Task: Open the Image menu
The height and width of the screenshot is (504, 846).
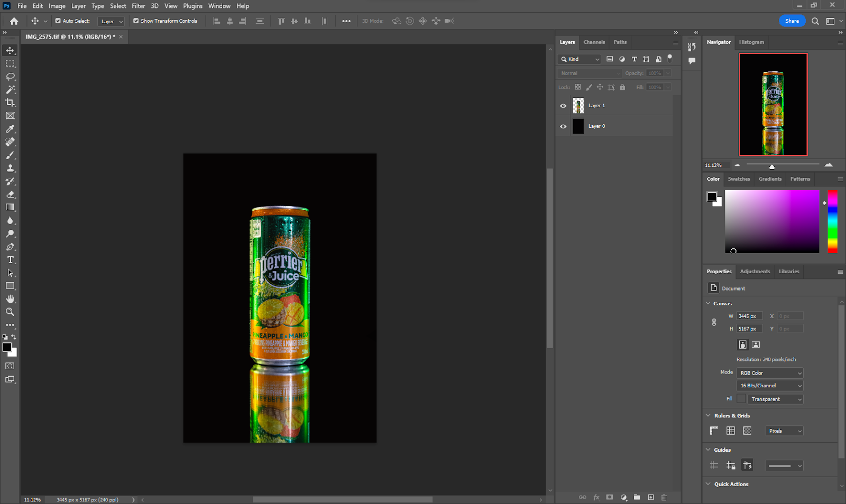Action: pyautogui.click(x=57, y=6)
